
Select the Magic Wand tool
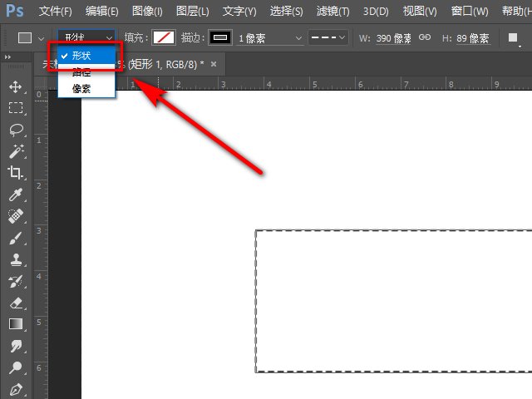tap(15, 151)
